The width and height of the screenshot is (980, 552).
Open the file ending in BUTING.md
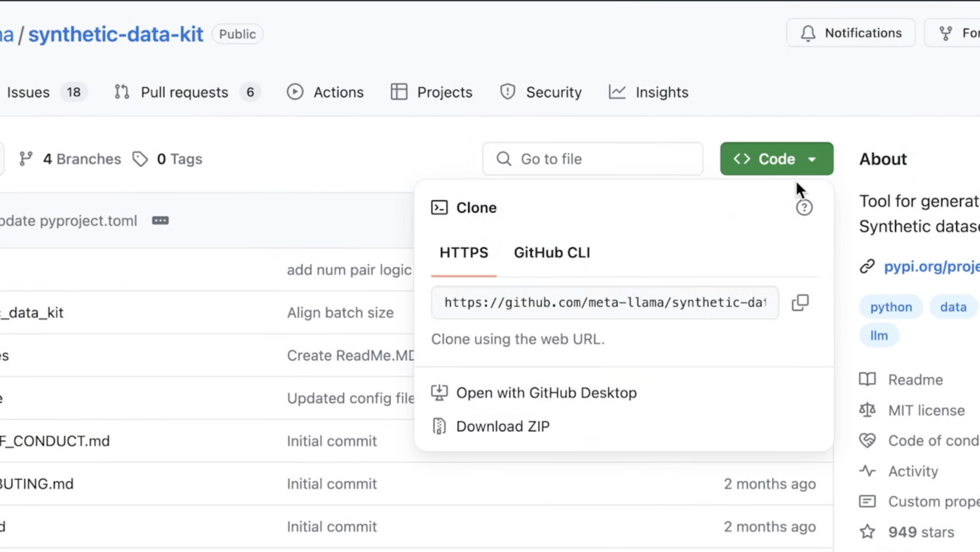point(37,484)
